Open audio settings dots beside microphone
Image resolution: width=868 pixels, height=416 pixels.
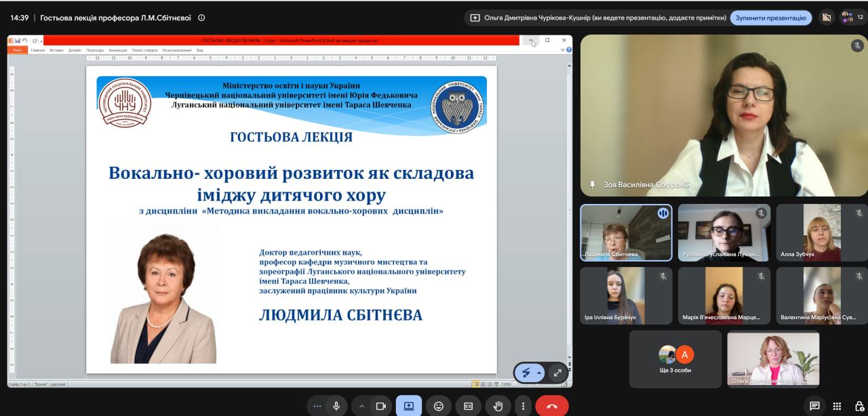[x=317, y=406]
